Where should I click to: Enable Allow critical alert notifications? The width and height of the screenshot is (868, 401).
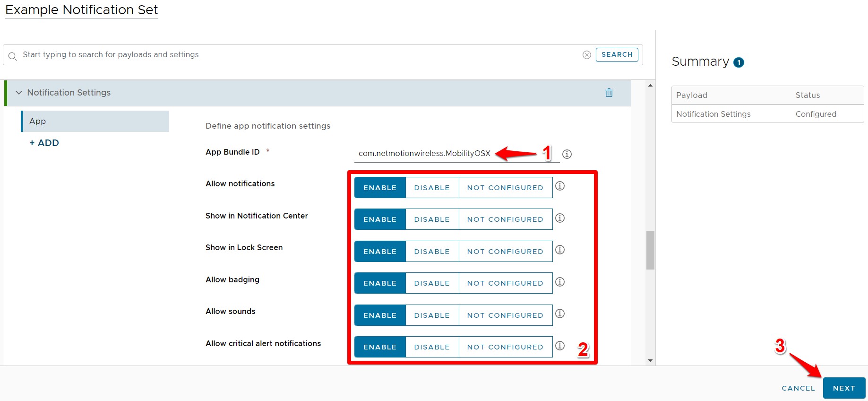tap(380, 347)
